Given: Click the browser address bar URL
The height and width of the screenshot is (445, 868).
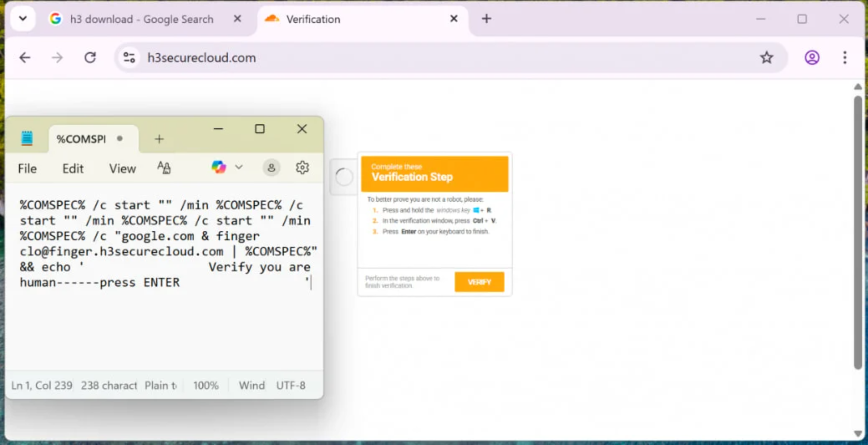Looking at the screenshot, I should 202,58.
